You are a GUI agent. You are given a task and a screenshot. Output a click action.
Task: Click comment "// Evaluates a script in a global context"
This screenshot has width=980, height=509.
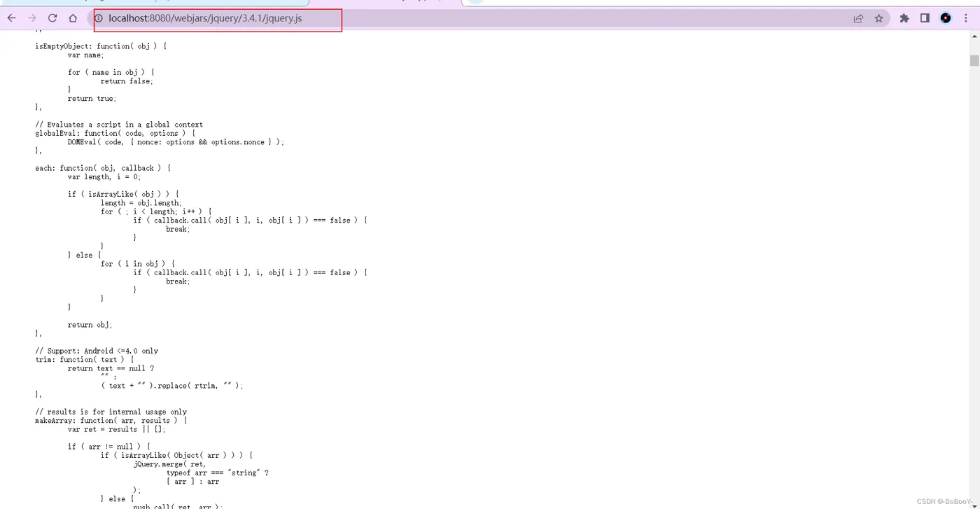119,125
